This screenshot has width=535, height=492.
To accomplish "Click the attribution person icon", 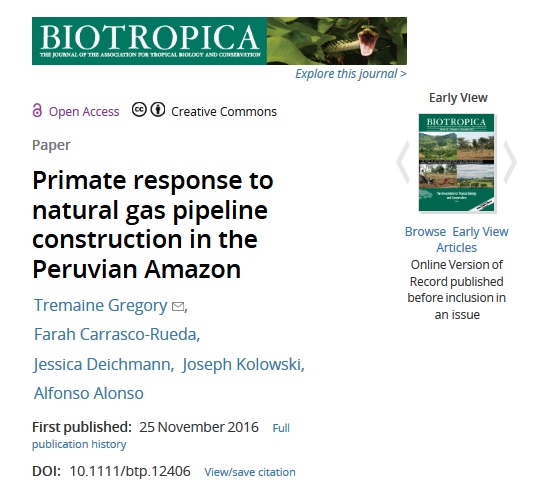I will [158, 110].
